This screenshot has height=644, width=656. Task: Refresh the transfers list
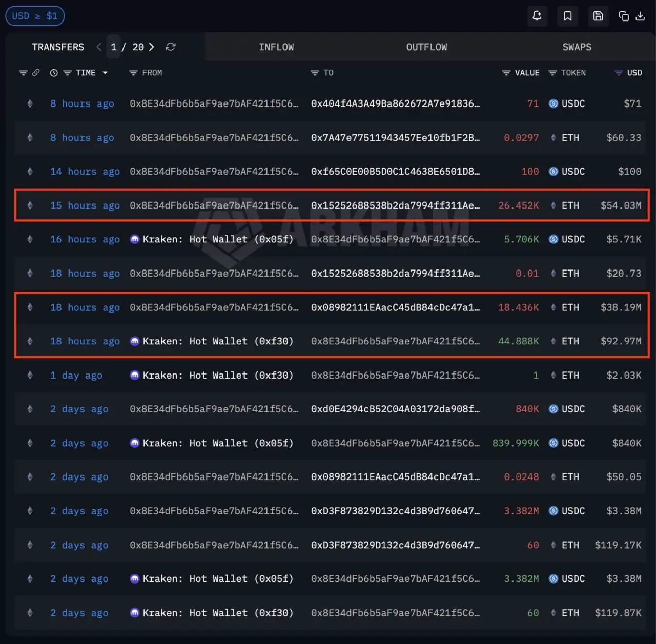171,47
